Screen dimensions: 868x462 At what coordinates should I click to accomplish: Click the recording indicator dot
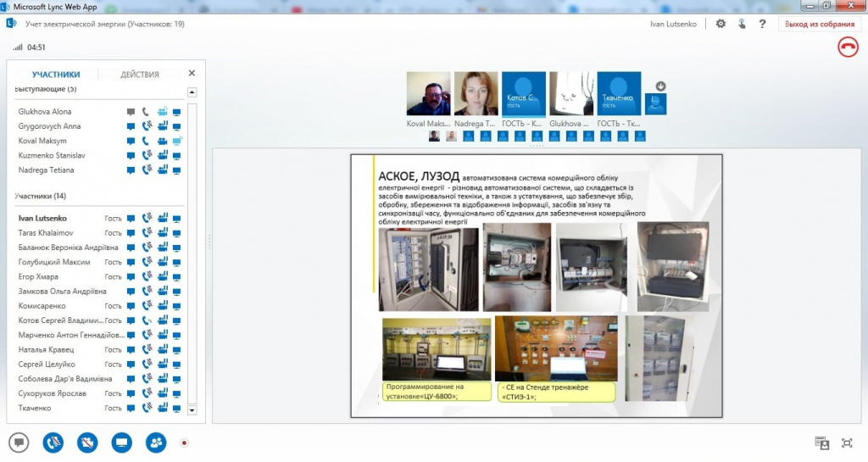[x=184, y=443]
